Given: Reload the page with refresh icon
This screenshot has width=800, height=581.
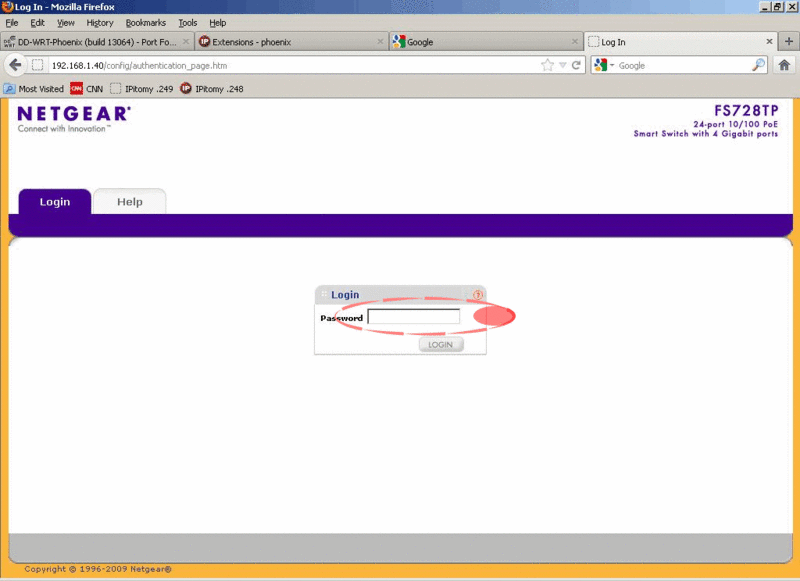Looking at the screenshot, I should tap(576, 65).
